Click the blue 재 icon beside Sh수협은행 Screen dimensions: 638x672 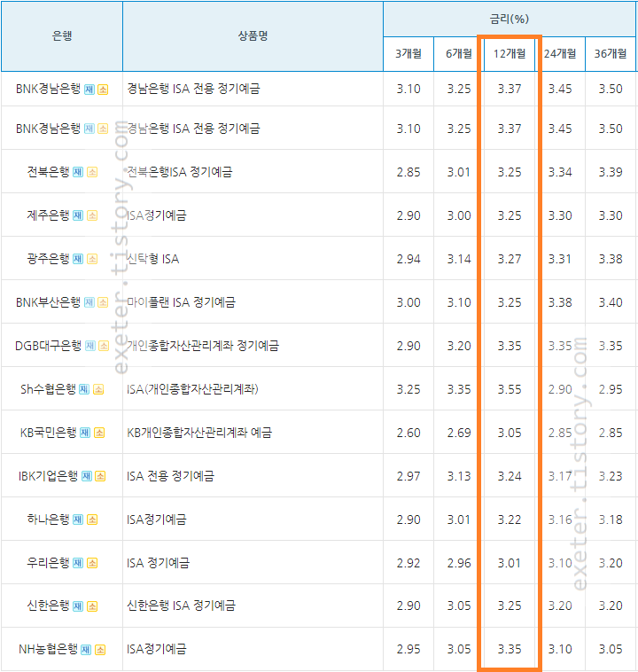[x=84, y=389]
